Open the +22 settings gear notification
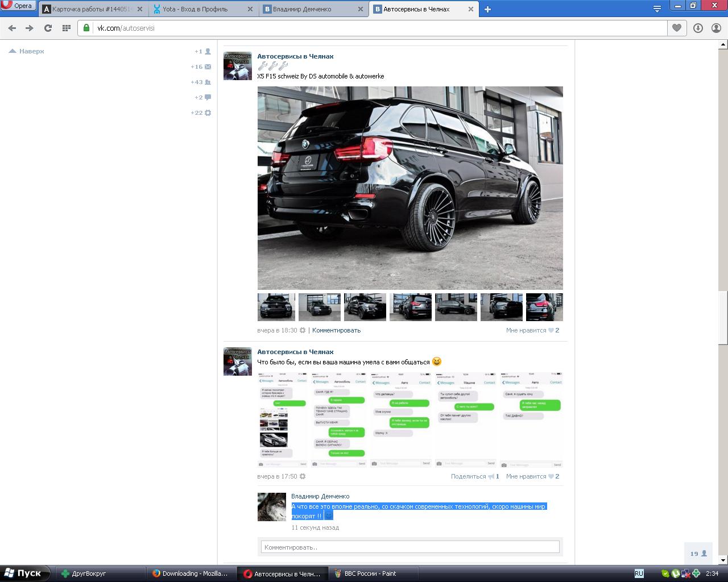This screenshot has height=582, width=728. tap(201, 113)
